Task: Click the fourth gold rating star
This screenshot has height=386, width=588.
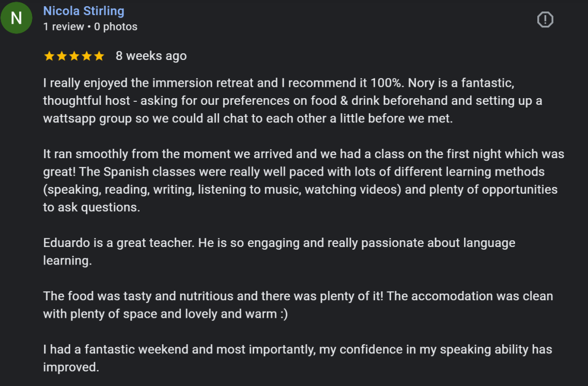Action: tap(86, 56)
